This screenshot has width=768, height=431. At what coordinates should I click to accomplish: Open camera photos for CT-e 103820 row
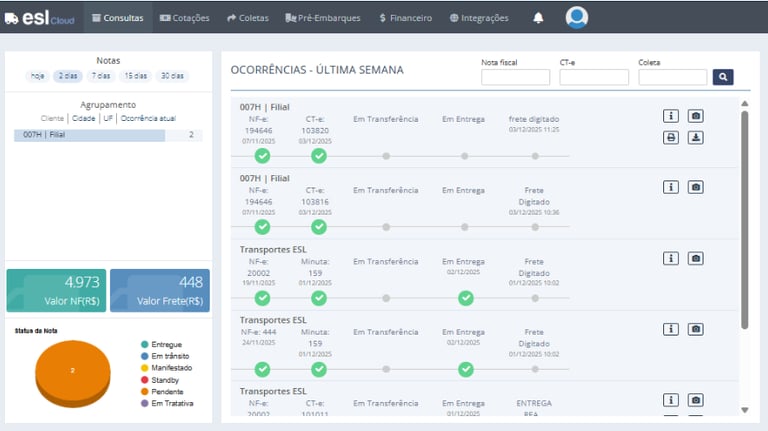[x=696, y=116]
